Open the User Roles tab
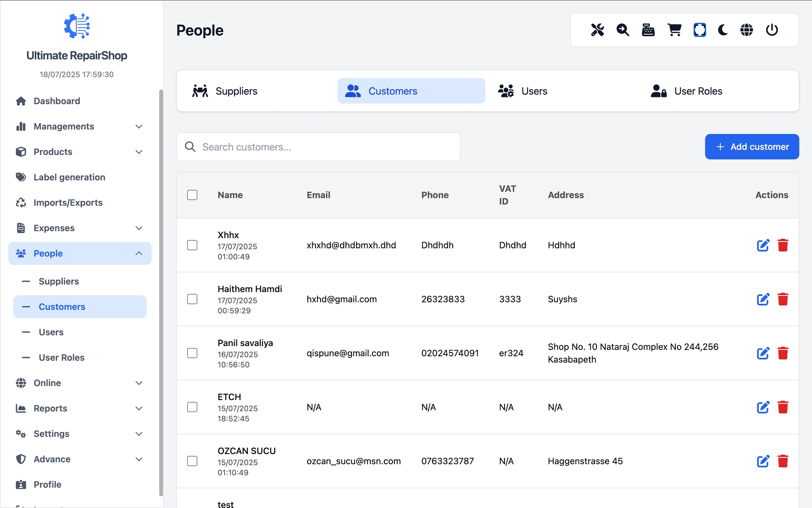The image size is (812, 508). 698,91
